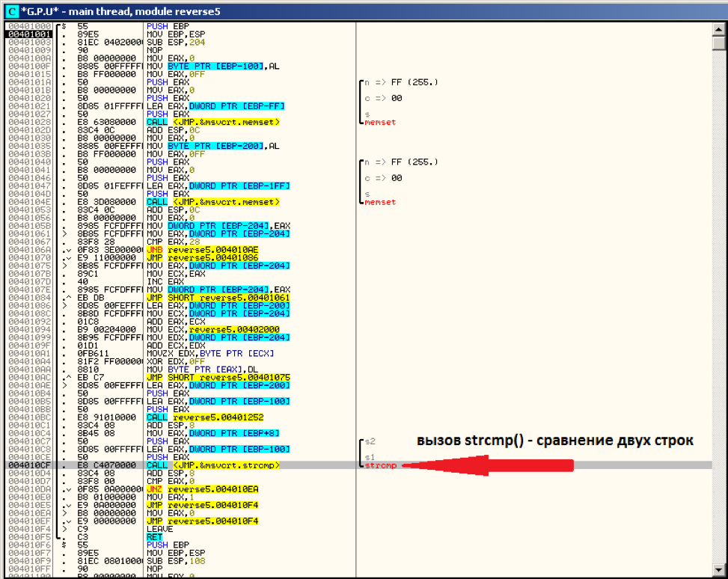Select MOV EAX,DWORD PTR [EBP+8] instruction
This screenshot has width=728, height=579.
213,433
